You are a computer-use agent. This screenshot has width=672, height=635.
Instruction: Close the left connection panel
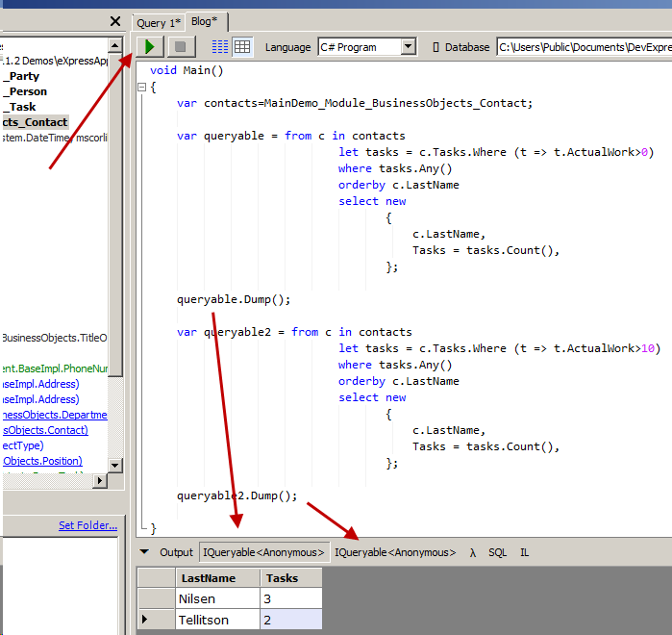pyautogui.click(x=115, y=21)
